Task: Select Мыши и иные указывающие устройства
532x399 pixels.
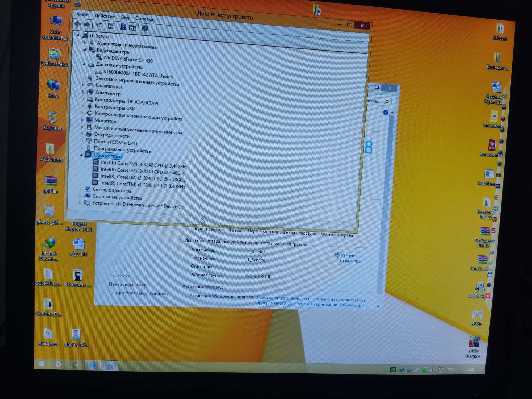Action: point(138,130)
